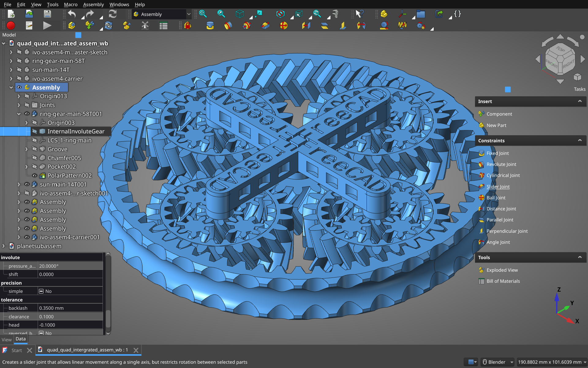Switch to the Start page tab

tap(17, 350)
